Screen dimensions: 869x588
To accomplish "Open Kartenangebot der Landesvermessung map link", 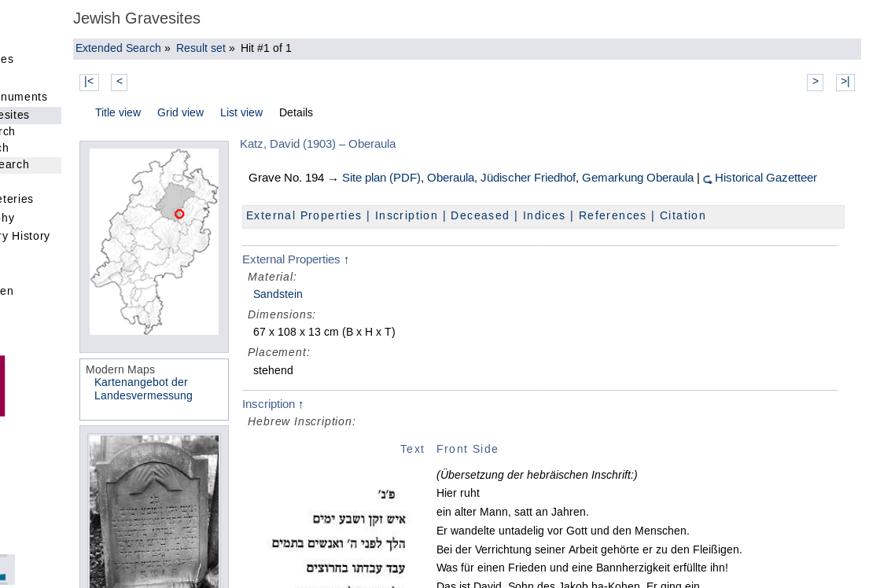I will (x=143, y=389).
